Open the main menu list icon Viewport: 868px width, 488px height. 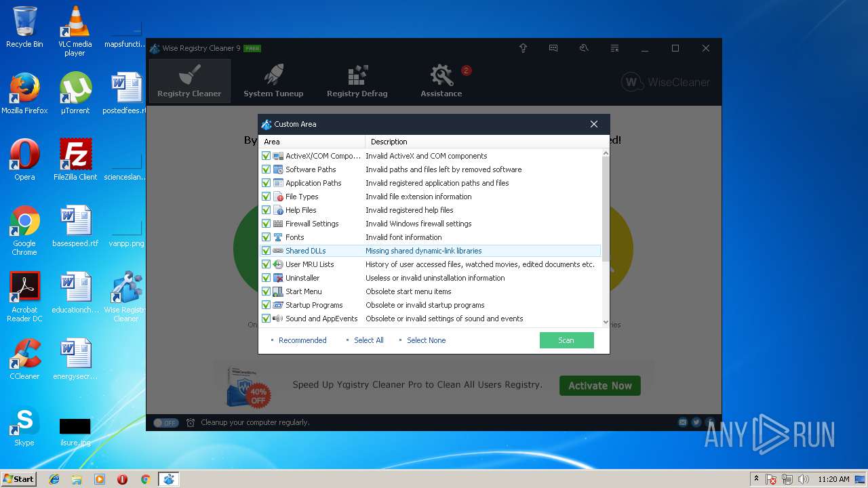point(614,48)
